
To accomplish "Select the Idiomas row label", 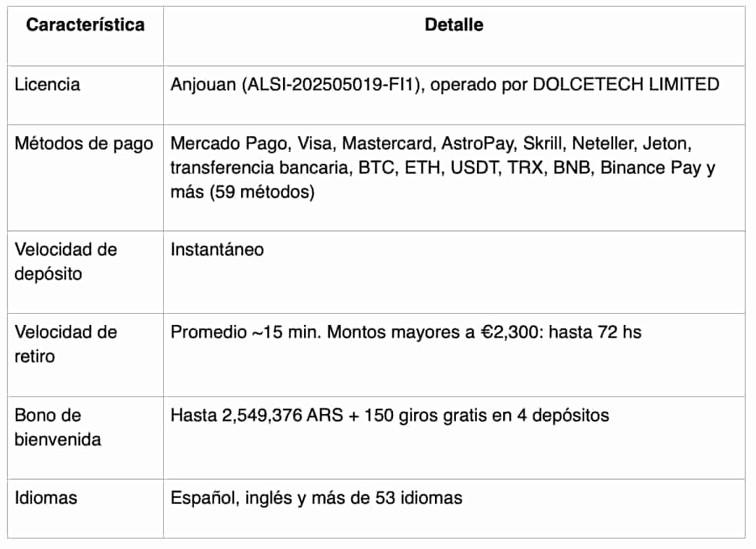I will point(46,498).
